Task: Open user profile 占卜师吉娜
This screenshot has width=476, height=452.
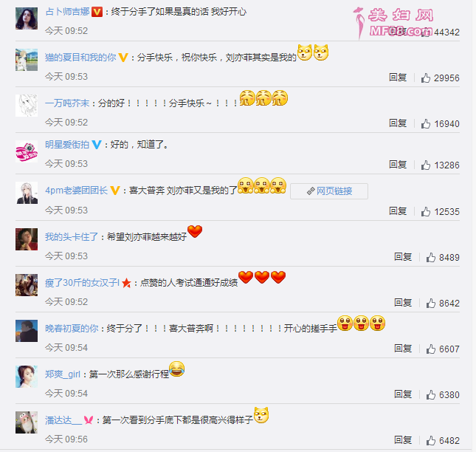Action: 67,12
